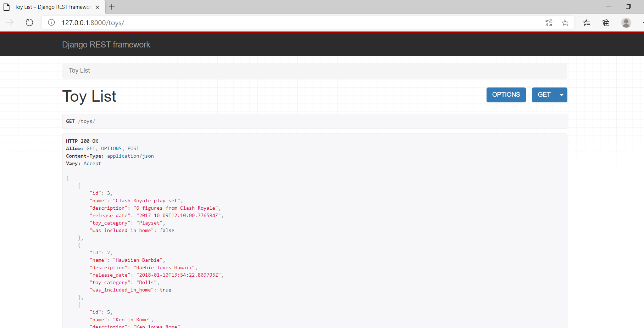Open the translate page icon

(549, 23)
